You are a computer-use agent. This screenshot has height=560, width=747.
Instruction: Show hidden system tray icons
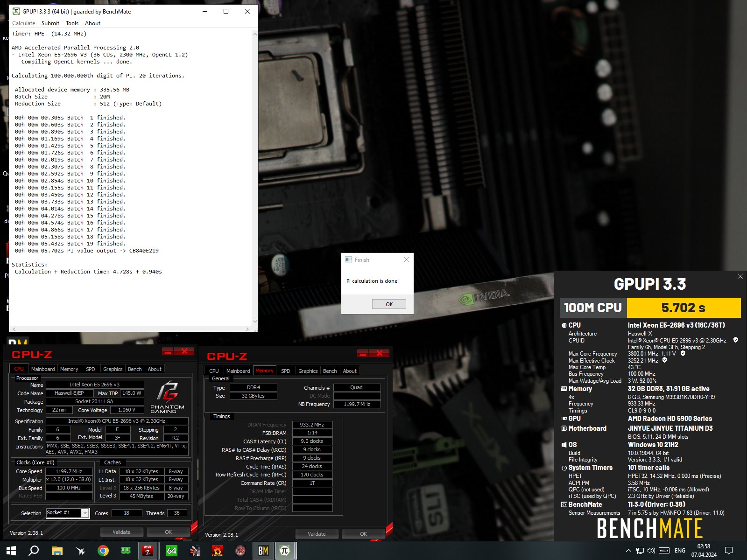(628, 551)
